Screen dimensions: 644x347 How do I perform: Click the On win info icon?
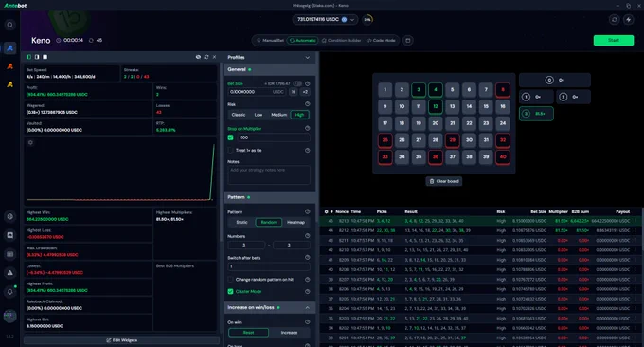point(307,322)
